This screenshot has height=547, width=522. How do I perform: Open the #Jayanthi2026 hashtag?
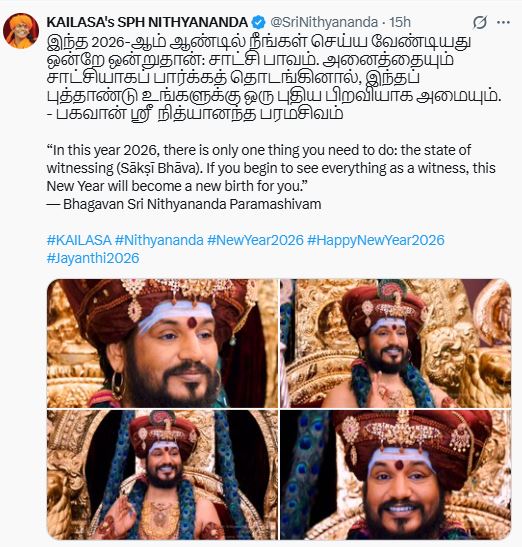pyautogui.click(x=93, y=258)
